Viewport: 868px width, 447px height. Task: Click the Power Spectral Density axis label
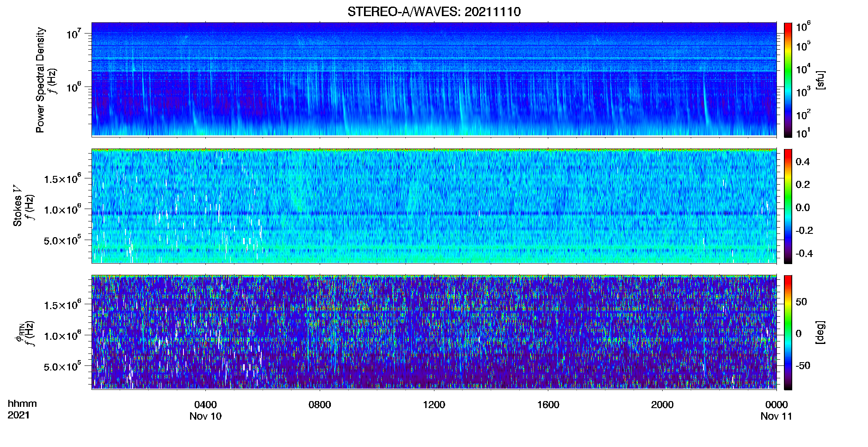coord(40,80)
